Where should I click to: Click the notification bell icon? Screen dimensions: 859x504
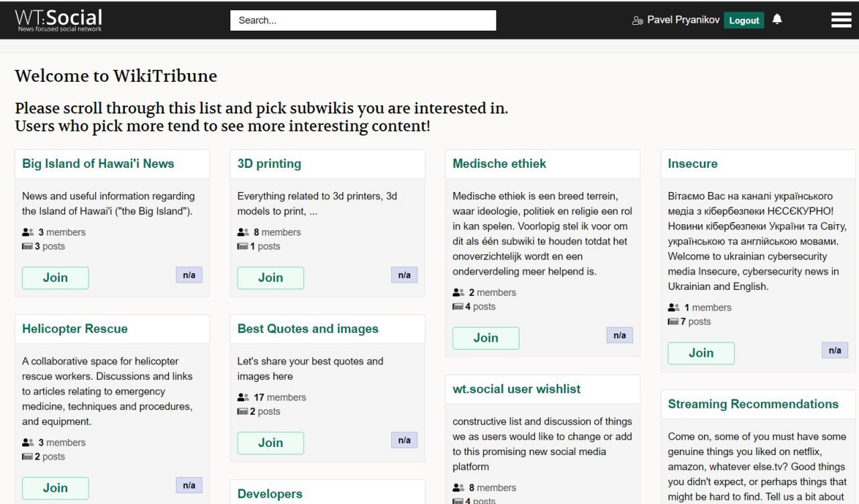coord(777,19)
